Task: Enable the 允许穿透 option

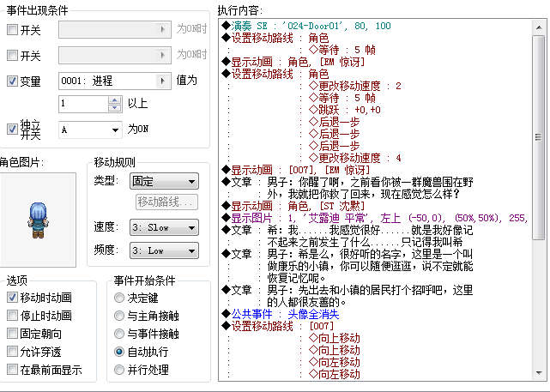Action: point(12,352)
